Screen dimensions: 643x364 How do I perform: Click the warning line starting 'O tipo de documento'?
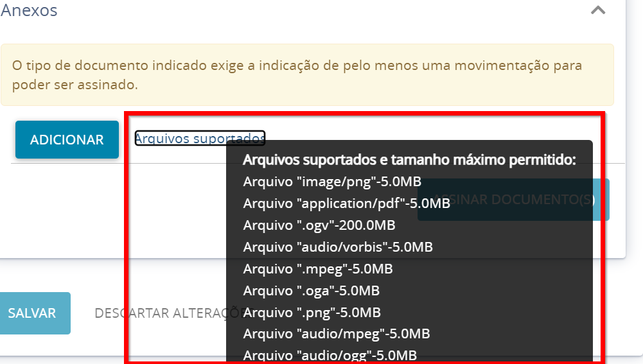tap(297, 65)
